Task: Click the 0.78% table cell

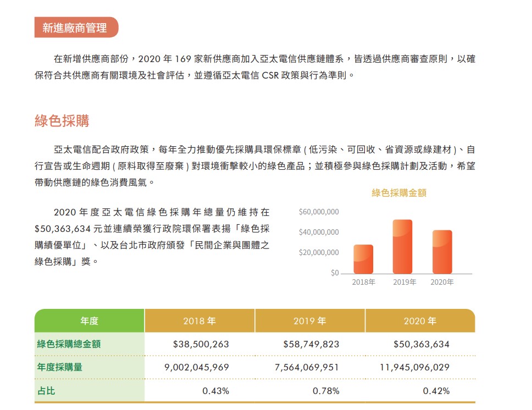Action: (x=326, y=391)
